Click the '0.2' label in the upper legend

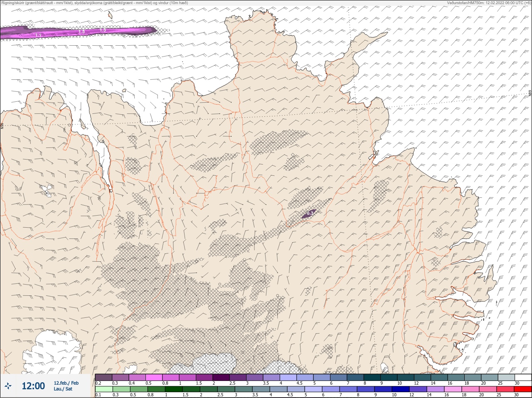click(x=98, y=383)
